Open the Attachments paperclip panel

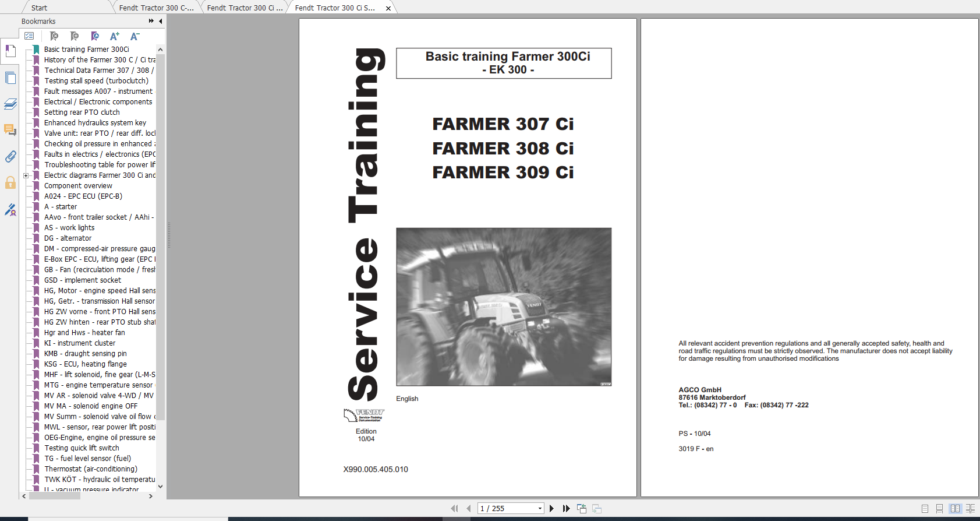coord(10,156)
